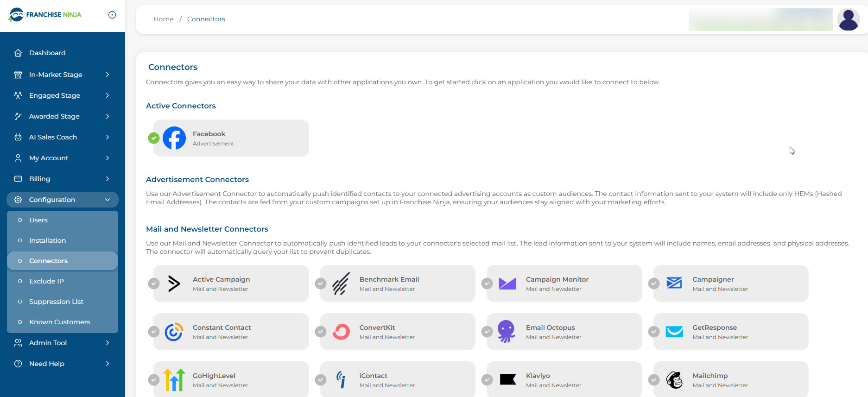Expand the Admin Tool chevron
Image resolution: width=868 pixels, height=397 pixels.
click(108, 343)
